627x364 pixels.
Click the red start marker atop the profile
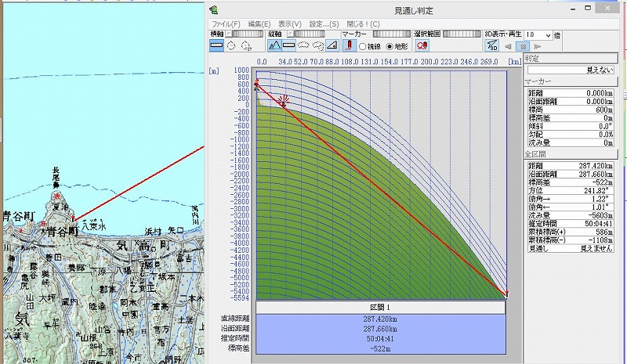257,82
